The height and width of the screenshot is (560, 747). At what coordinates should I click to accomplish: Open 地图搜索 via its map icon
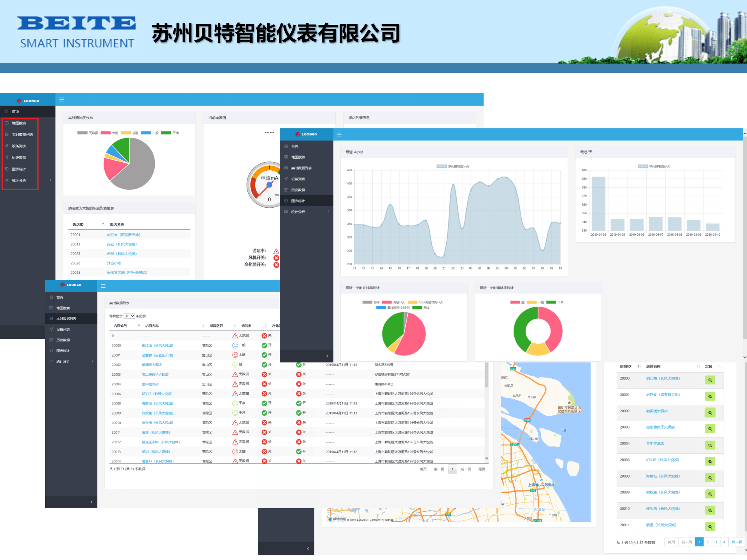(x=6, y=122)
